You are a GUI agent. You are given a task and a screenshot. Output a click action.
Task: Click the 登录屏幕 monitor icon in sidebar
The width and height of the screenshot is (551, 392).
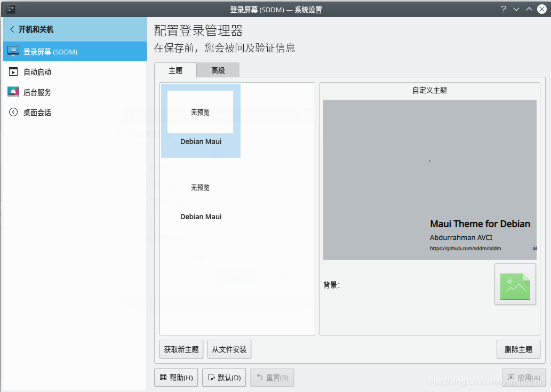13,51
